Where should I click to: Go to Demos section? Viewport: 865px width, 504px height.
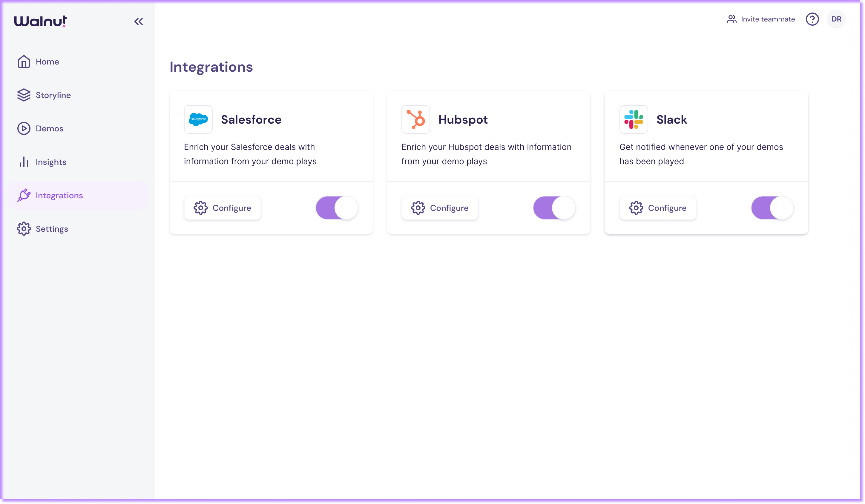[x=49, y=129]
